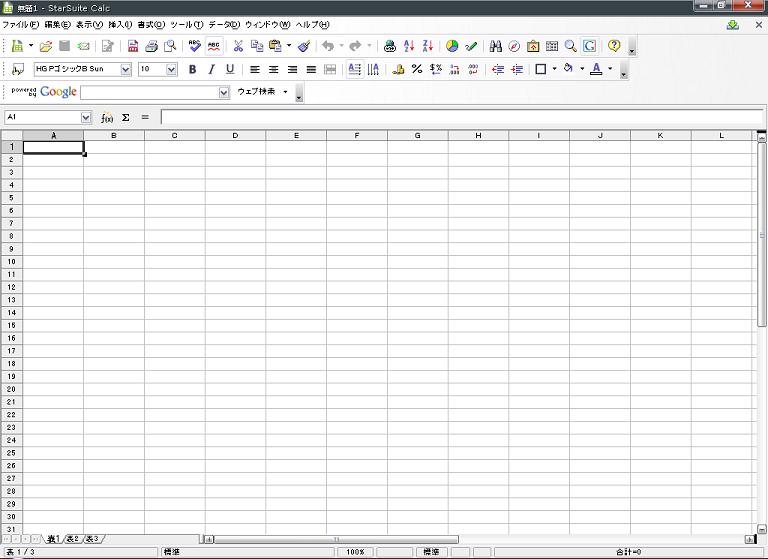Click the ウェブ検索 button
The width and height of the screenshot is (768, 559).
coord(256,92)
